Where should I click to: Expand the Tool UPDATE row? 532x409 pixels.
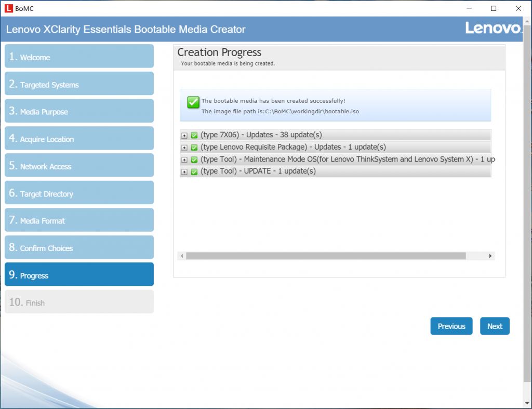click(184, 171)
